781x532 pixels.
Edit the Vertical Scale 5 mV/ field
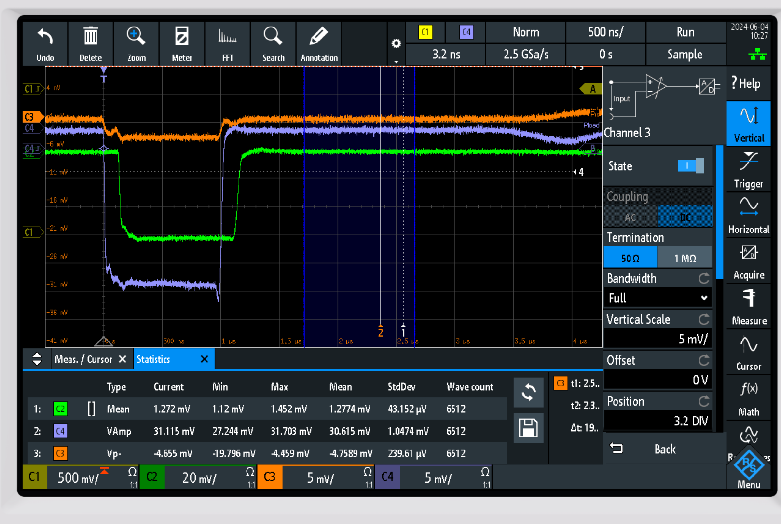coord(658,339)
